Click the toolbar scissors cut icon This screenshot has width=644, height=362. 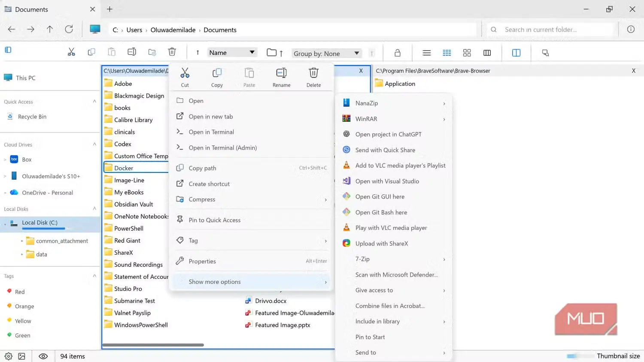[71, 52]
